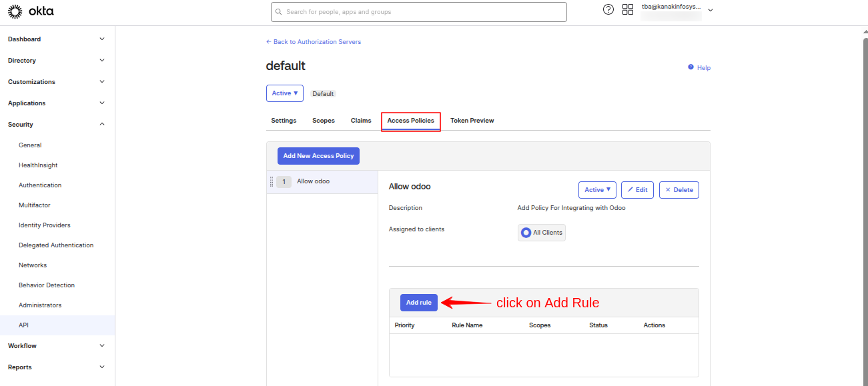The image size is (868, 386).
Task: Open Behavior Detection in sidebar
Action: pos(47,285)
